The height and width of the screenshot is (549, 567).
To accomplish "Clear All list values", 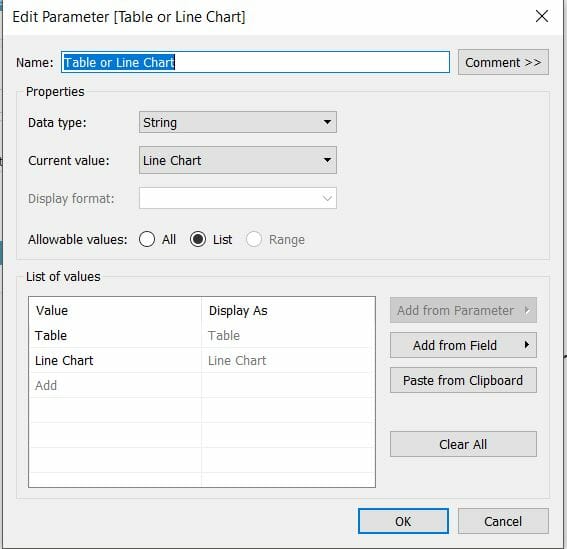I will tap(463, 444).
